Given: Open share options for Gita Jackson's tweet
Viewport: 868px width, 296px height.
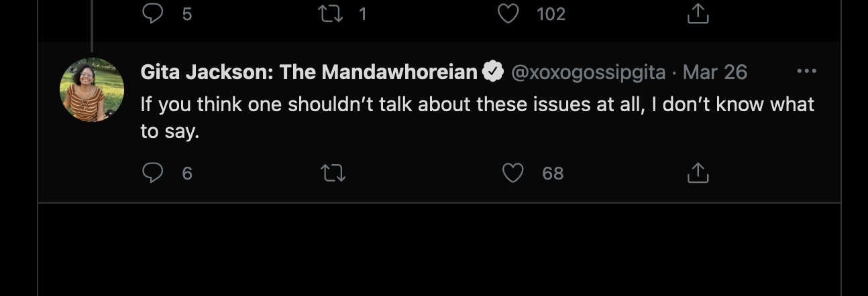Looking at the screenshot, I should pos(698,173).
